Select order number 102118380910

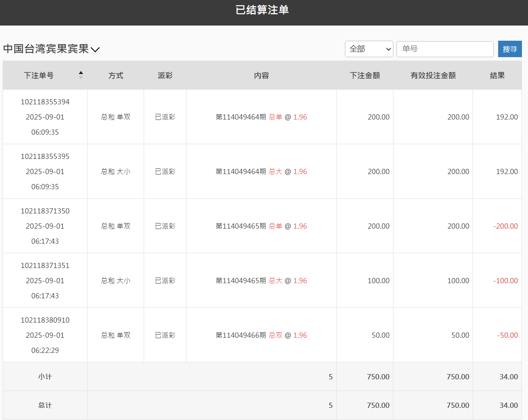(45, 320)
